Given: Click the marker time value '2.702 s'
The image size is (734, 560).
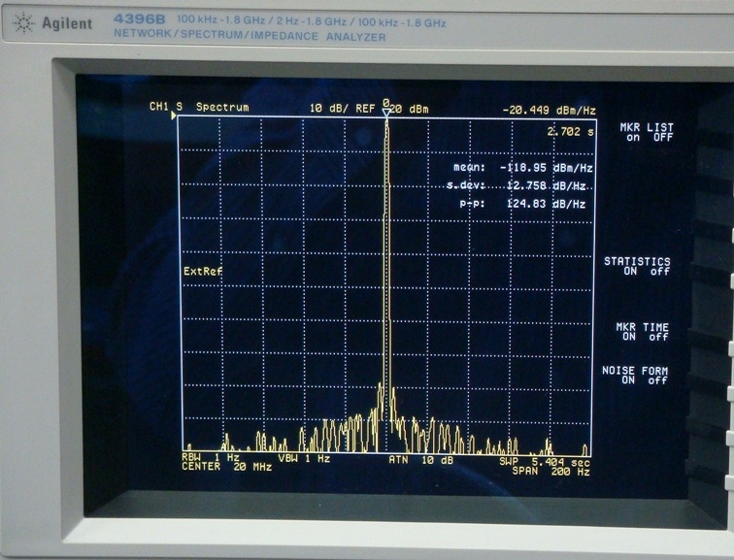Looking at the screenshot, I should [x=571, y=132].
